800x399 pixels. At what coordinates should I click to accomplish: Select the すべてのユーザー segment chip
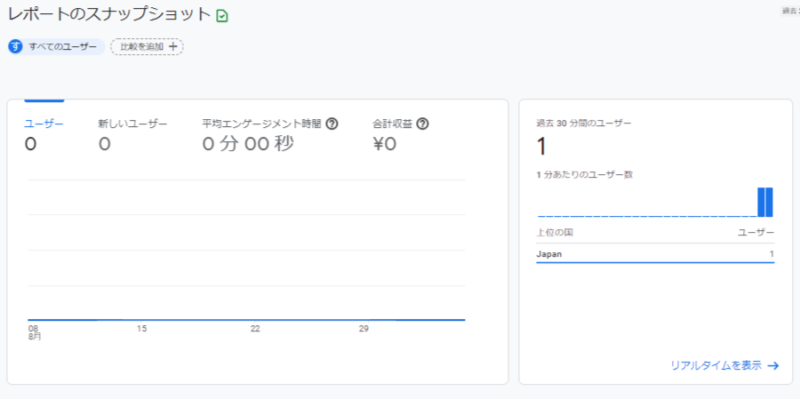point(57,47)
